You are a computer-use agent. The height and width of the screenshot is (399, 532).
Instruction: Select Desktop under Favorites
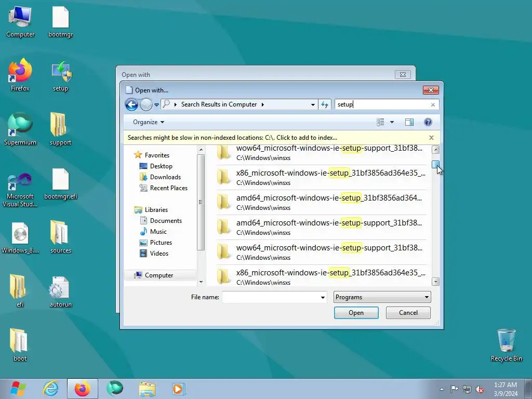(161, 166)
